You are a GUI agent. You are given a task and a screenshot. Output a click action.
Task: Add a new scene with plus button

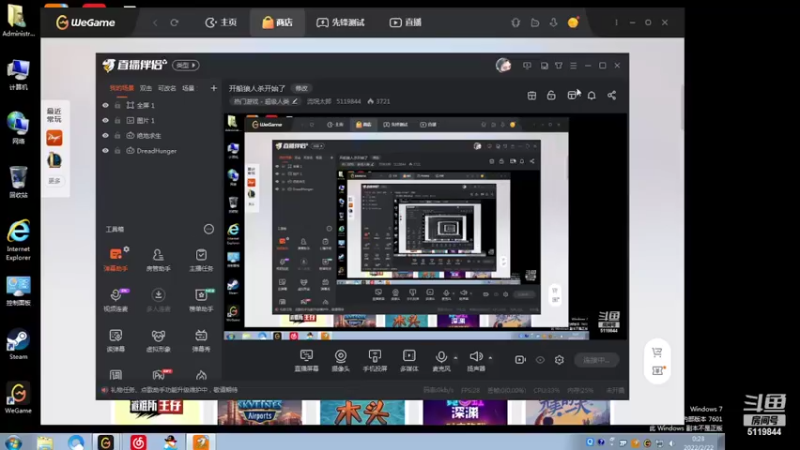coord(214,88)
